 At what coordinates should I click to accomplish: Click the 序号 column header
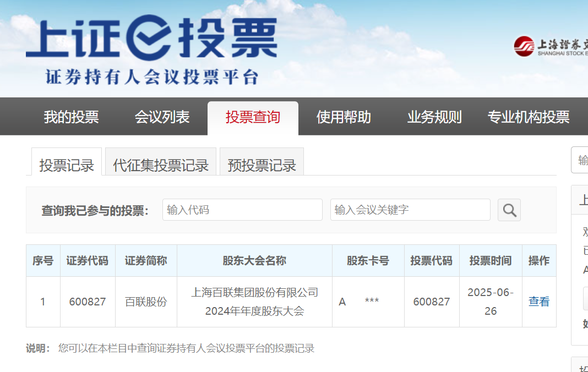tap(43, 261)
